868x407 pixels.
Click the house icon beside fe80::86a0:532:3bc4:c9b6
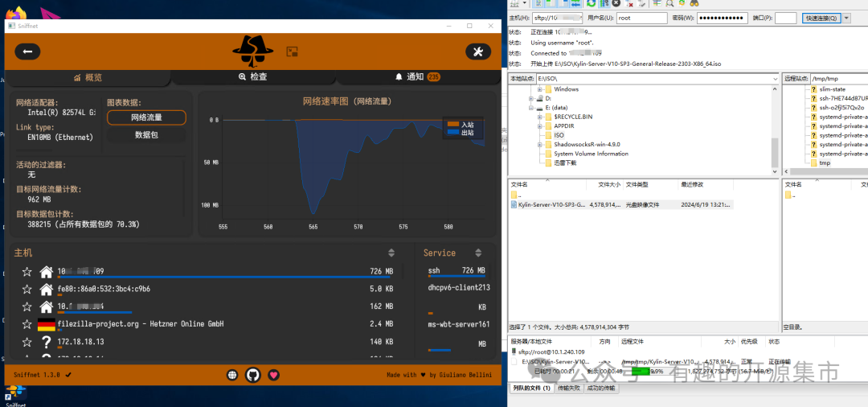tap(47, 289)
